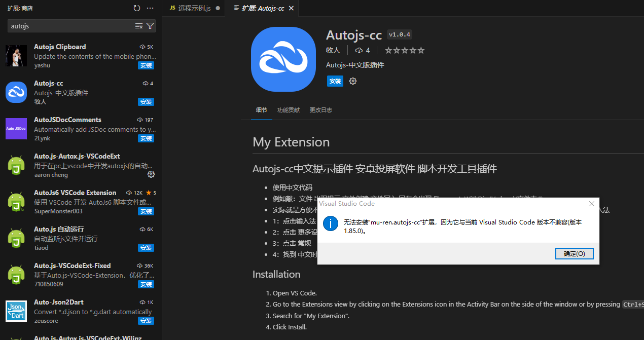Close the Autojs-cc extension tab
Screen dimensions: 644x340
click(x=291, y=8)
